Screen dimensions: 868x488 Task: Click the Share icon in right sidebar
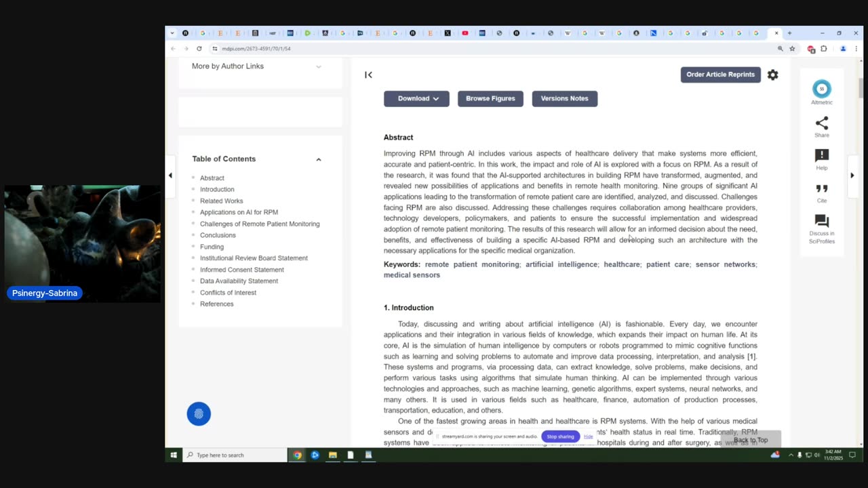click(821, 123)
